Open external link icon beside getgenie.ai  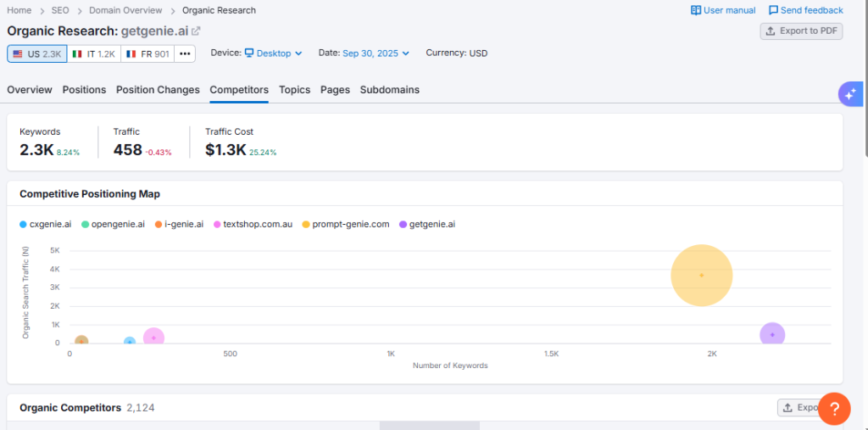point(196,31)
